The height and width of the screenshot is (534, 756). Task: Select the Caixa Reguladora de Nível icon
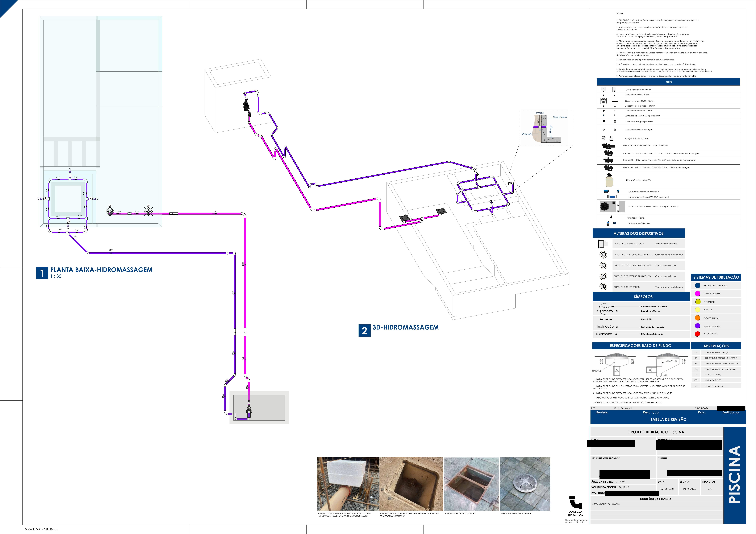[x=603, y=89]
